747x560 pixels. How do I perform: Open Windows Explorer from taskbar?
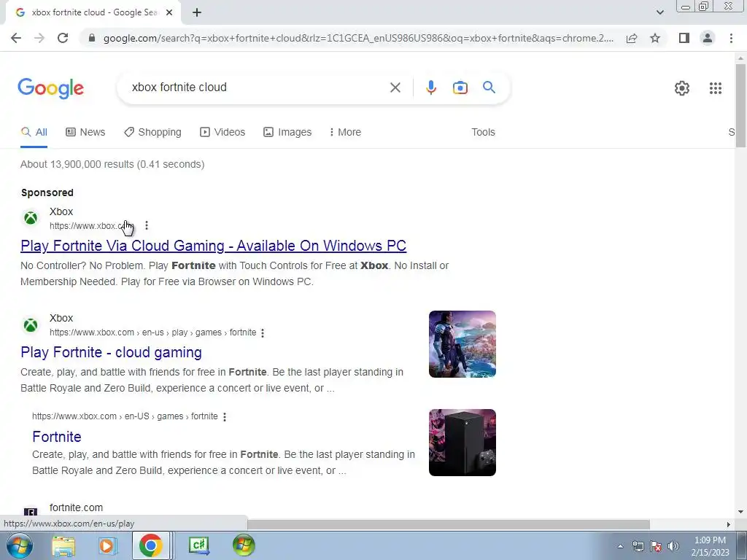(63, 545)
